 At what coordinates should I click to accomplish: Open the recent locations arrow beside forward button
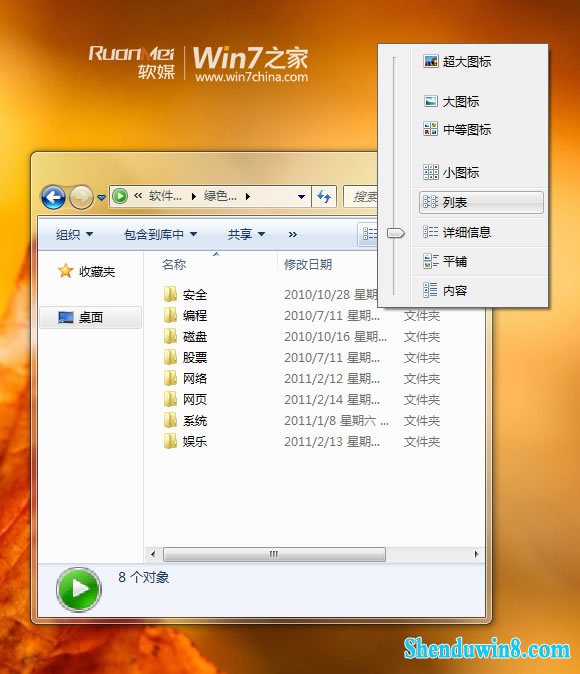tap(101, 198)
